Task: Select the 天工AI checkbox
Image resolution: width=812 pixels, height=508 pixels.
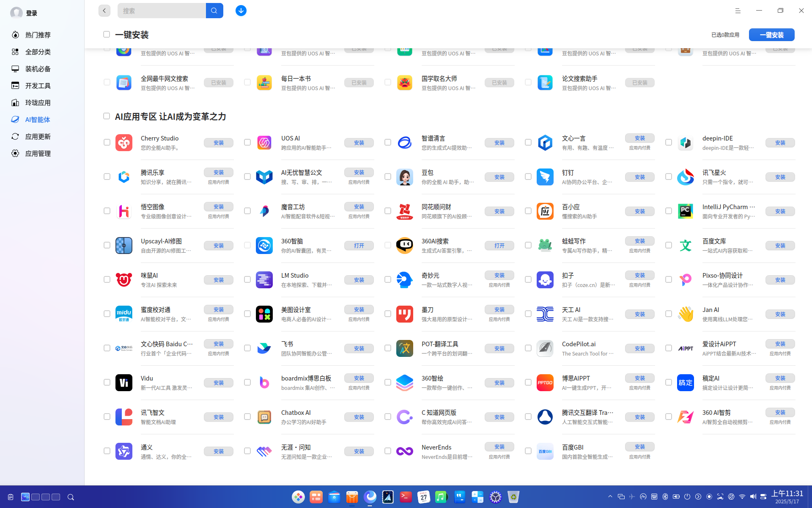Action: (x=528, y=314)
